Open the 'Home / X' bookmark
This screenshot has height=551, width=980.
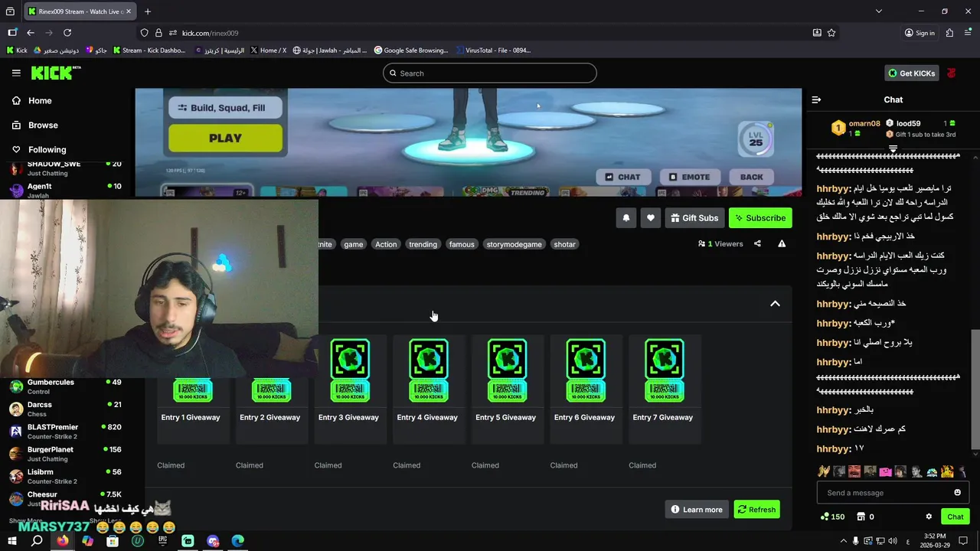pyautogui.click(x=268, y=51)
